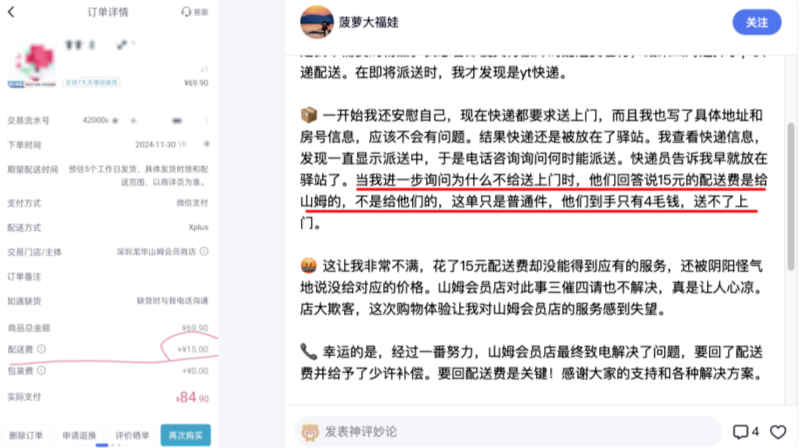800x448 pixels.
Task: Open 菠萝大福娃 profile avatar
Action: pos(316,22)
